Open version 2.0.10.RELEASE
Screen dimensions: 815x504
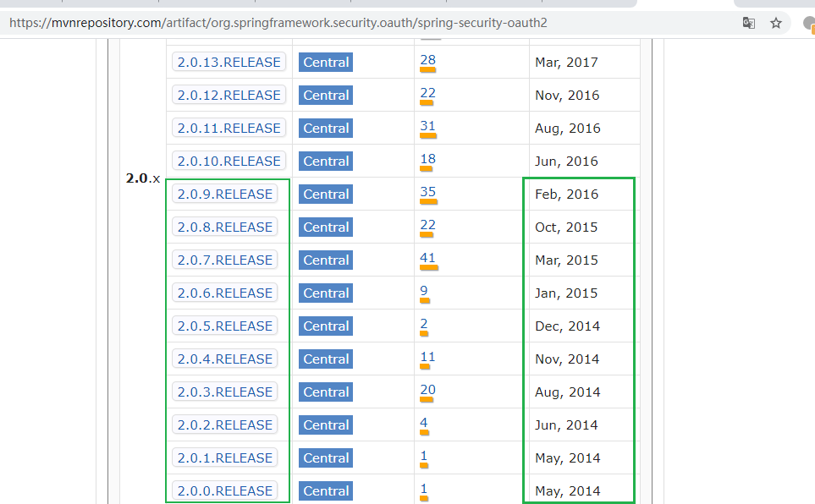pos(229,161)
